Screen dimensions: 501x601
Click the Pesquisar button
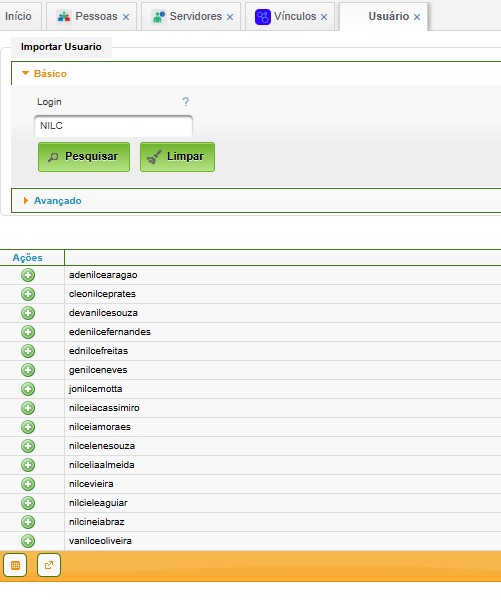84,157
